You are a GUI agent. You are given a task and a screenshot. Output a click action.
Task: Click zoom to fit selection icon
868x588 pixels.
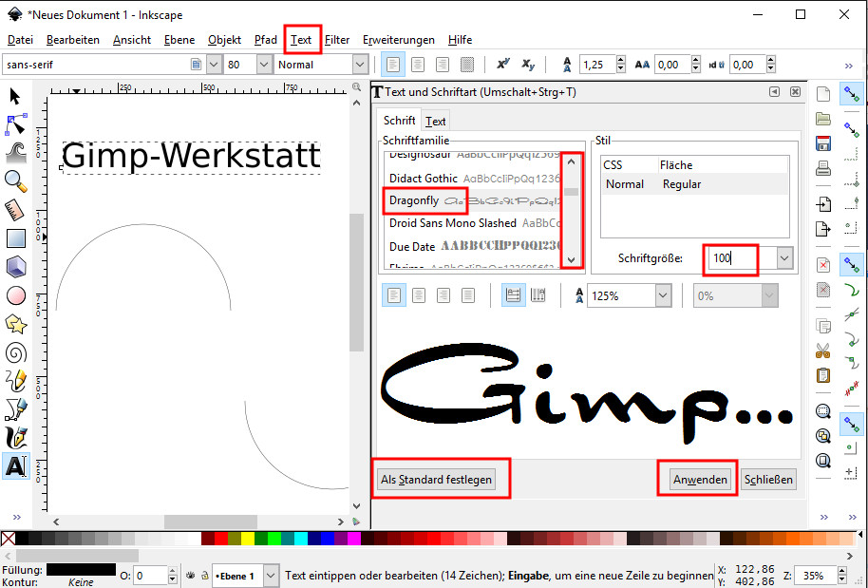(823, 411)
